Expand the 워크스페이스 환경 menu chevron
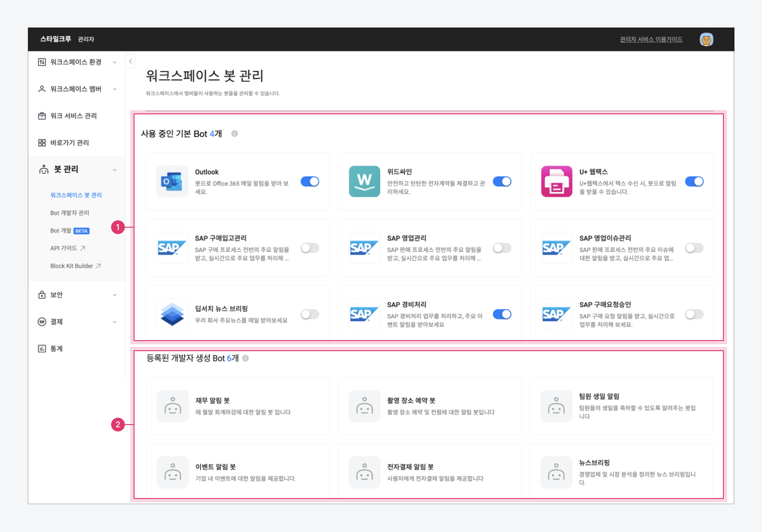The image size is (762, 532). click(x=115, y=62)
